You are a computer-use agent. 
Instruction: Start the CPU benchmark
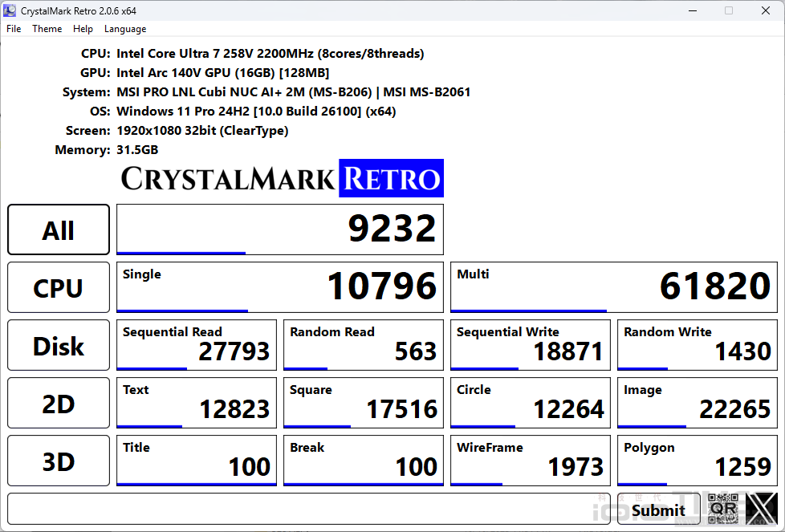59,287
